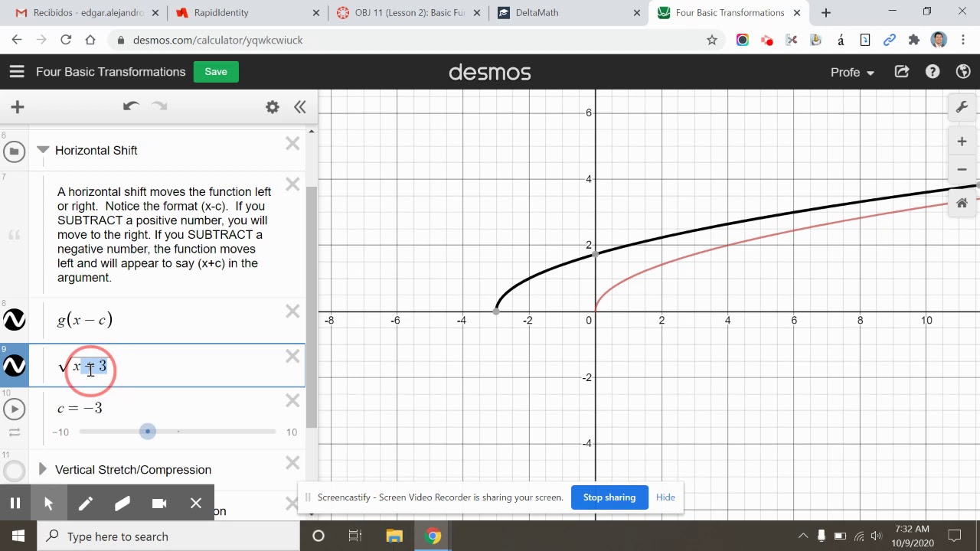This screenshot has width=980, height=551.
Task: Reset graph to default viewport
Action: pos(962,203)
